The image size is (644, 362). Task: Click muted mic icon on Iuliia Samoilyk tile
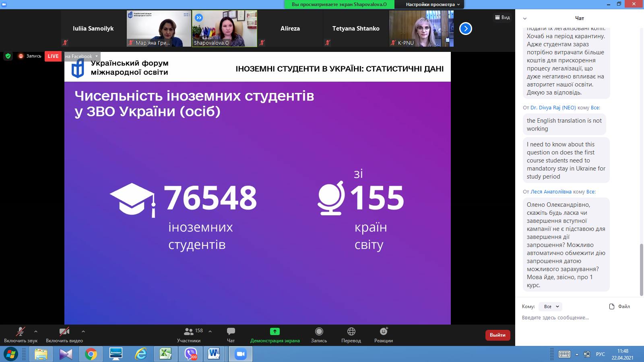(x=65, y=43)
